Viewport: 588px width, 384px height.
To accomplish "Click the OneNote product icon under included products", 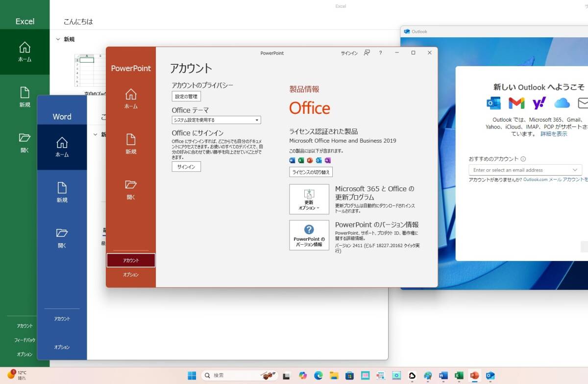I will point(327,160).
